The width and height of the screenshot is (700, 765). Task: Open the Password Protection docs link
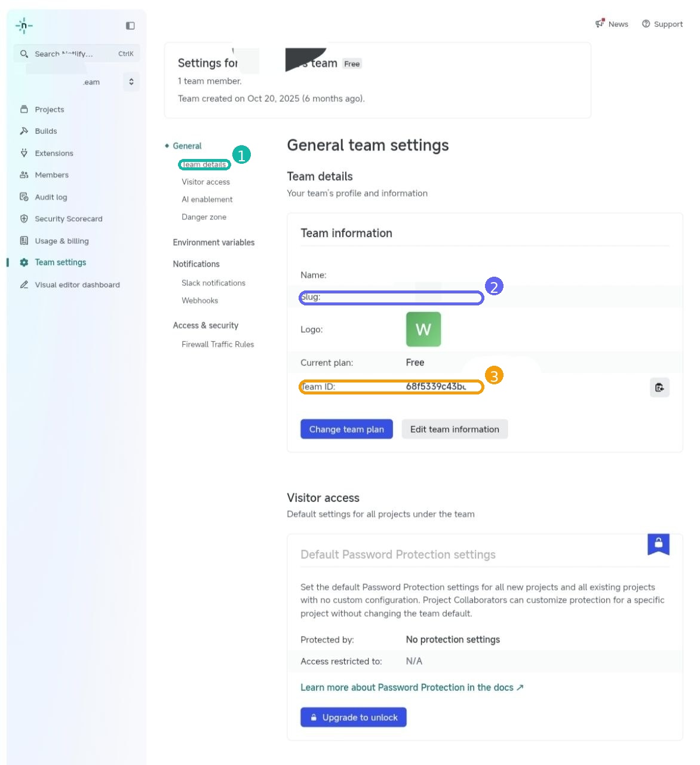(412, 687)
